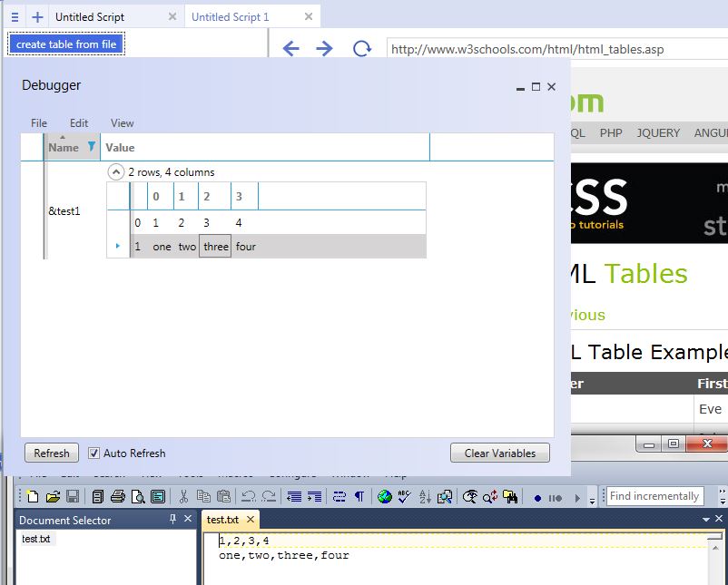
Task: Select the cell containing 'four'
Action: coord(246,247)
